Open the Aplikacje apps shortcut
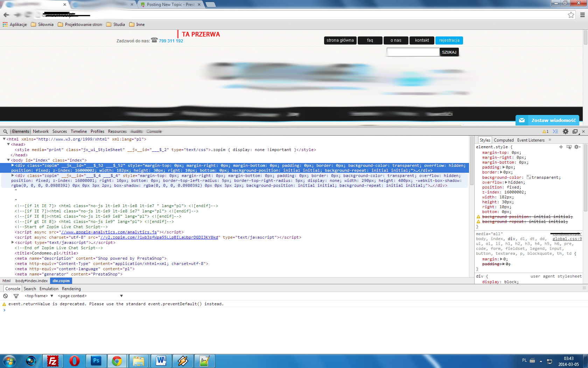The width and height of the screenshot is (588, 368). click(15, 25)
